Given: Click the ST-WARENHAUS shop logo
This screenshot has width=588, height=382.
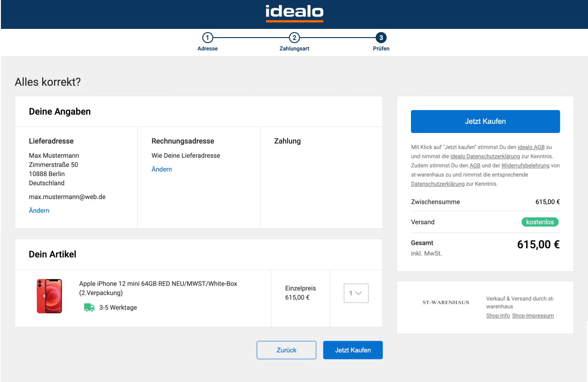Looking at the screenshot, I should 446,303.
